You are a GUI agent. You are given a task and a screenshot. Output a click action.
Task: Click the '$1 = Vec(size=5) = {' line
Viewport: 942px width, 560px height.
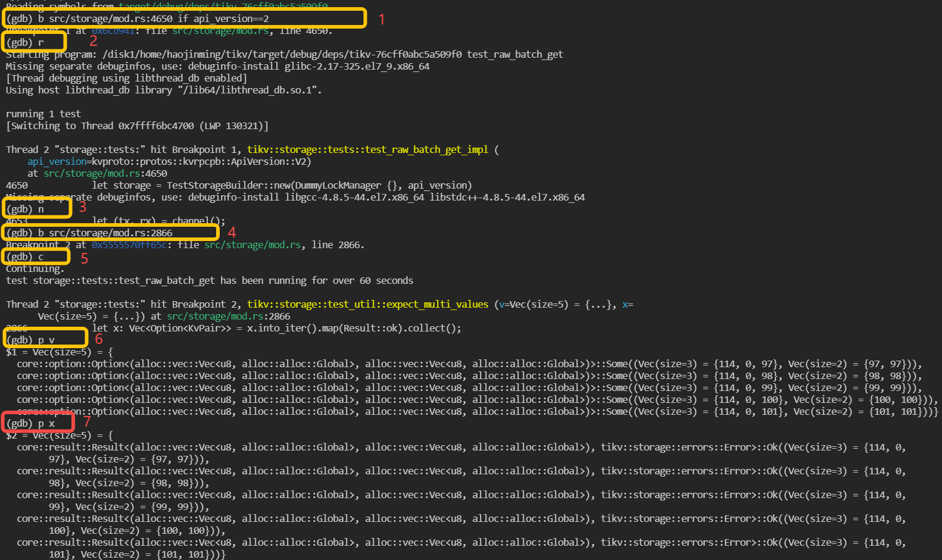click(x=60, y=352)
